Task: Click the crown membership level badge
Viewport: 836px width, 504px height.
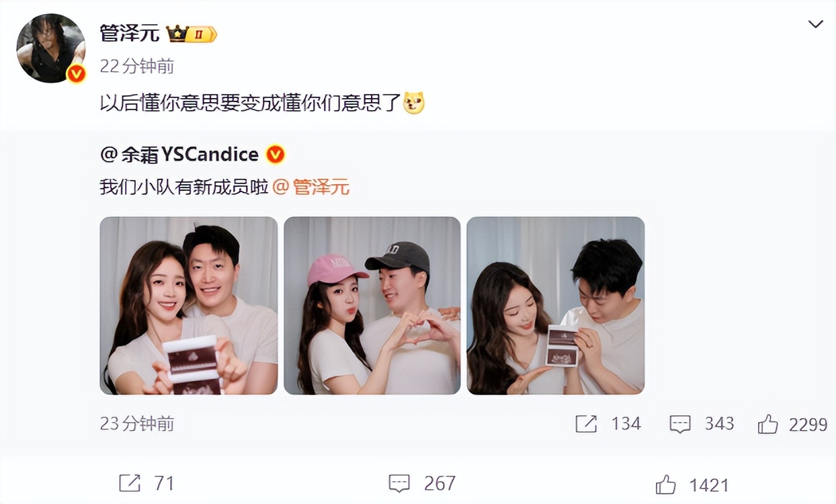Action: [192, 34]
